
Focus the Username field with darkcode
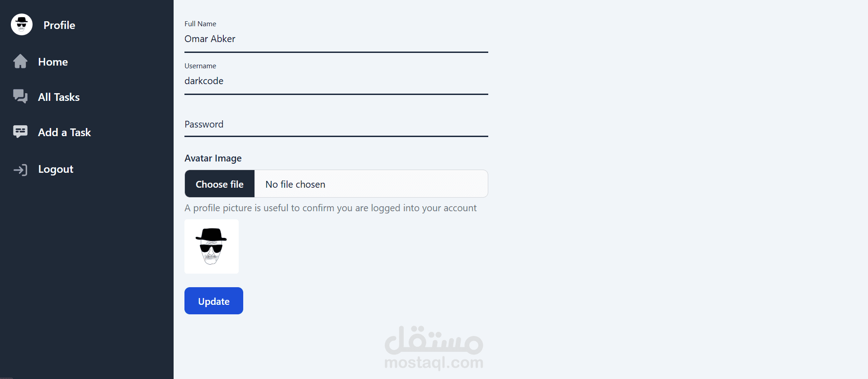point(336,81)
